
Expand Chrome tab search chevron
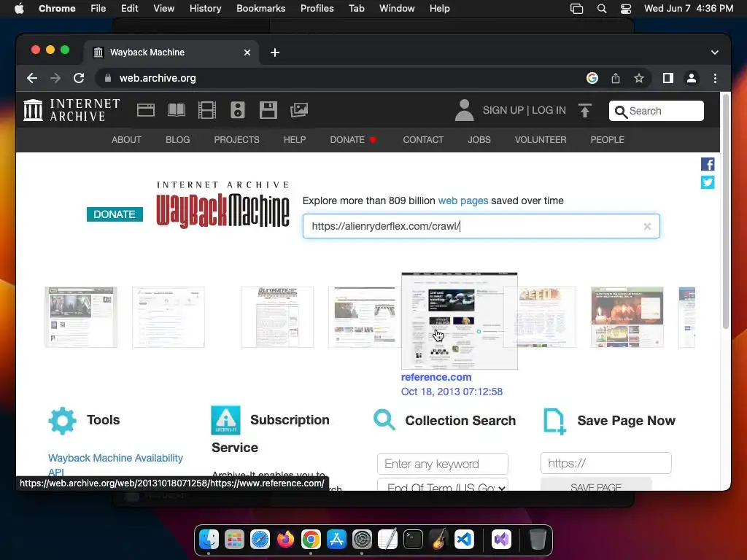pos(715,52)
